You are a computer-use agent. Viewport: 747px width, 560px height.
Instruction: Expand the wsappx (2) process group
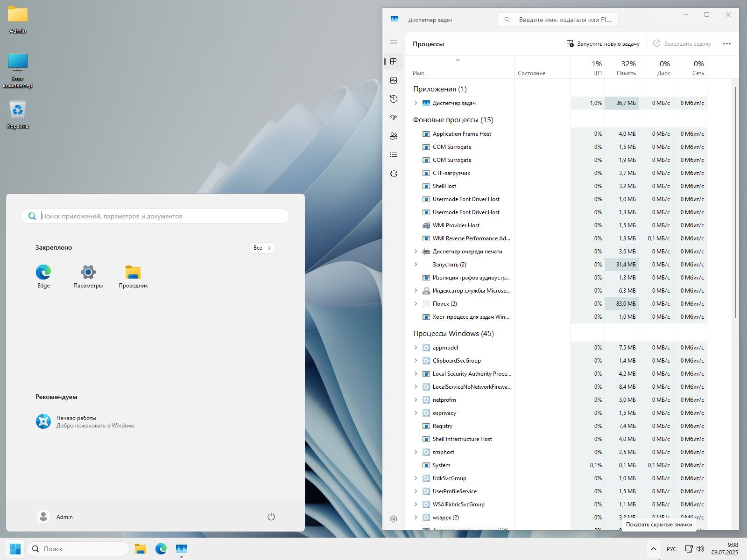pyautogui.click(x=416, y=518)
